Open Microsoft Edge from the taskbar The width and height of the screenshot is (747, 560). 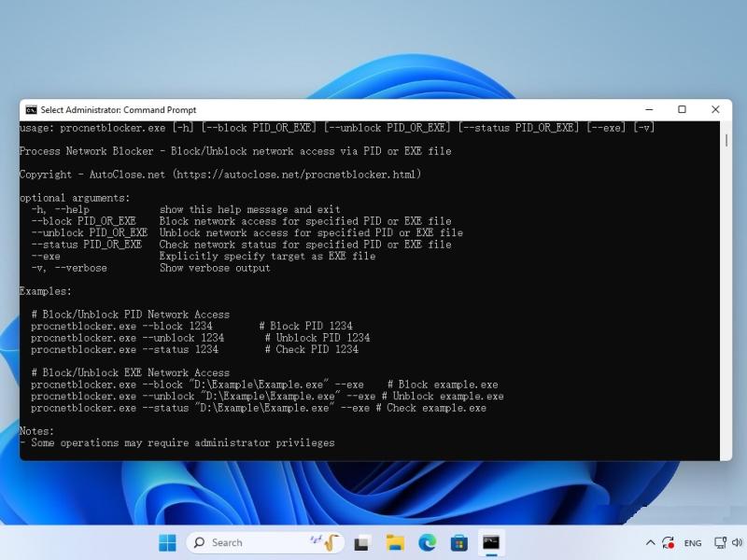426,543
